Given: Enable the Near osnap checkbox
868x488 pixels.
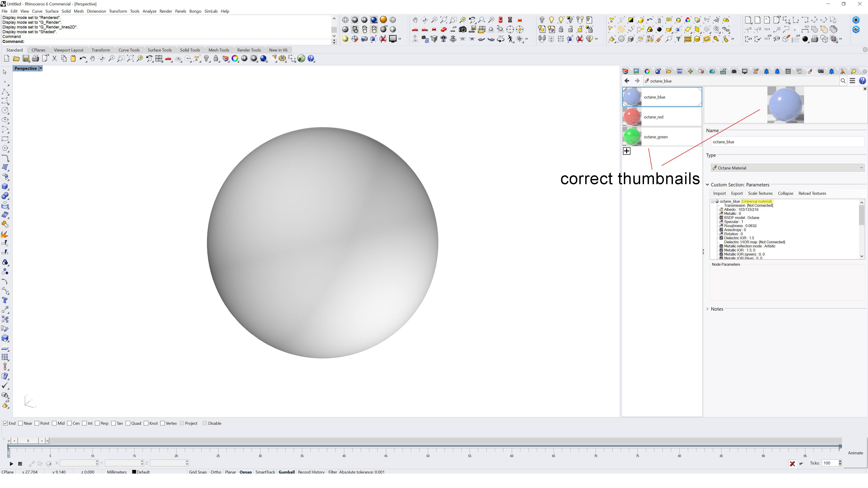Looking at the screenshot, I should point(21,423).
